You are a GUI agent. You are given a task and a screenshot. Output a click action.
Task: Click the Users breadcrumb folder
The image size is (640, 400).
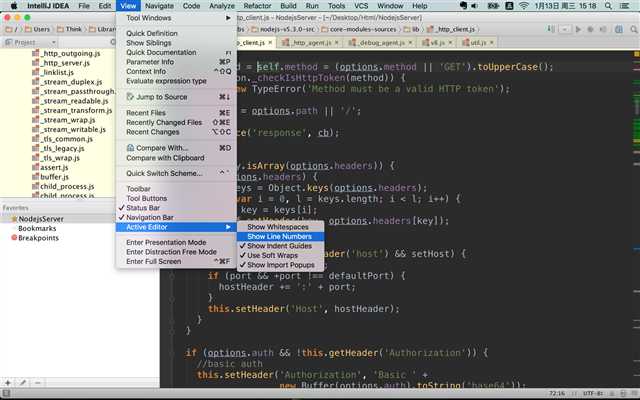click(38, 29)
